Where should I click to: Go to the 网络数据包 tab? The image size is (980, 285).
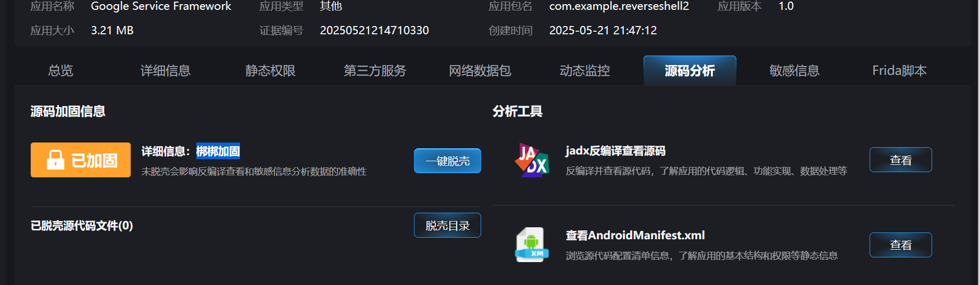[480, 71]
